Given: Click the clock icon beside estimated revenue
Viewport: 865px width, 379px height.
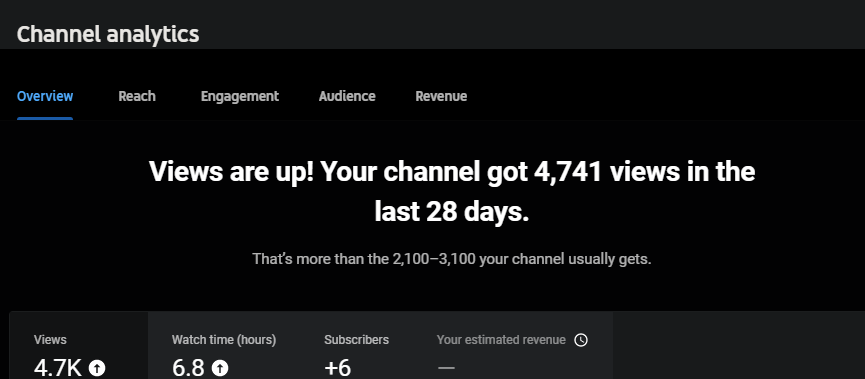Looking at the screenshot, I should (x=580, y=340).
